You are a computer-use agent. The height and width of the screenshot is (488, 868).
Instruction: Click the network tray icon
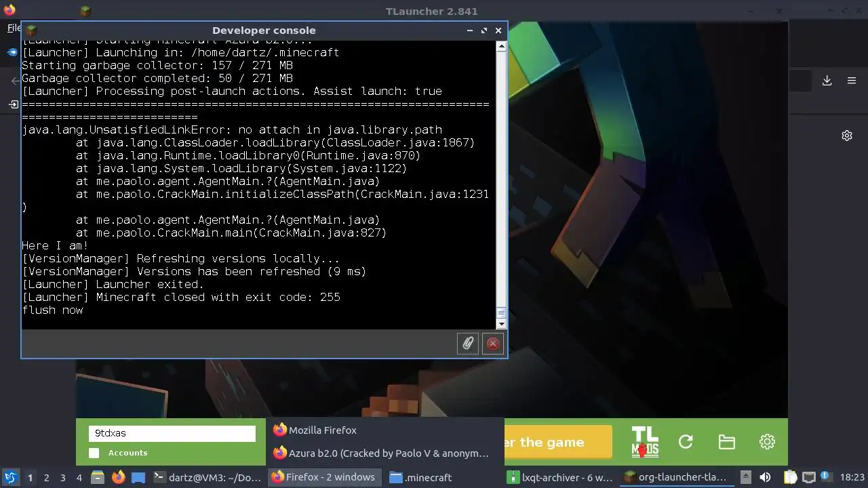pyautogui.click(x=808, y=477)
